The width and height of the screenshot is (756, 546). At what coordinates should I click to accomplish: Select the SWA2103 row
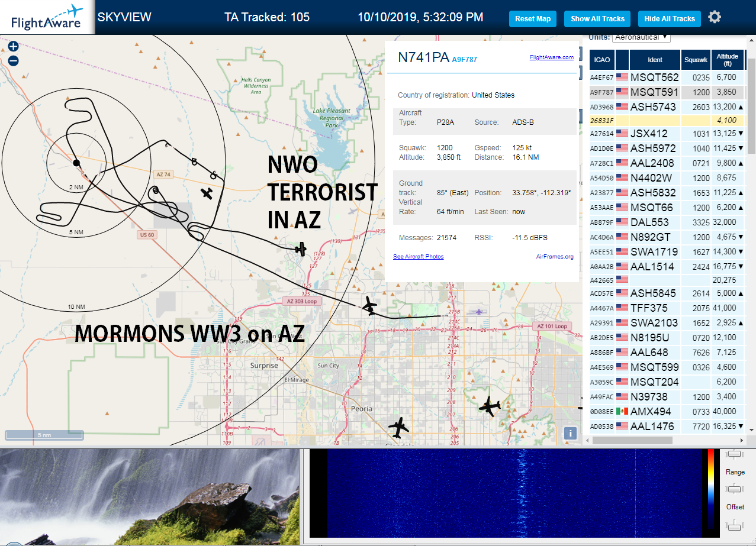(x=667, y=322)
